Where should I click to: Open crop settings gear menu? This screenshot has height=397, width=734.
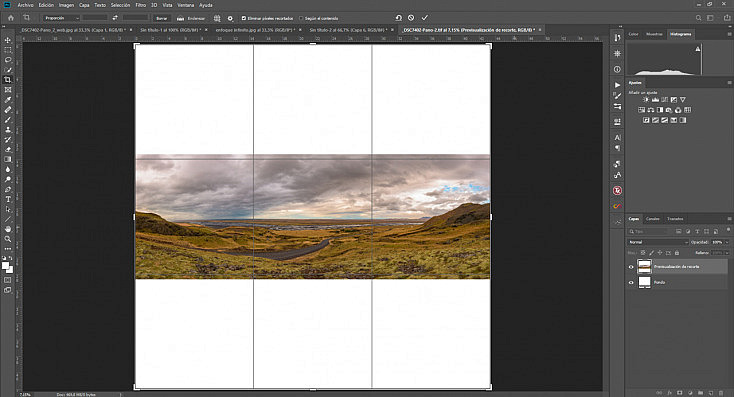[x=230, y=18]
